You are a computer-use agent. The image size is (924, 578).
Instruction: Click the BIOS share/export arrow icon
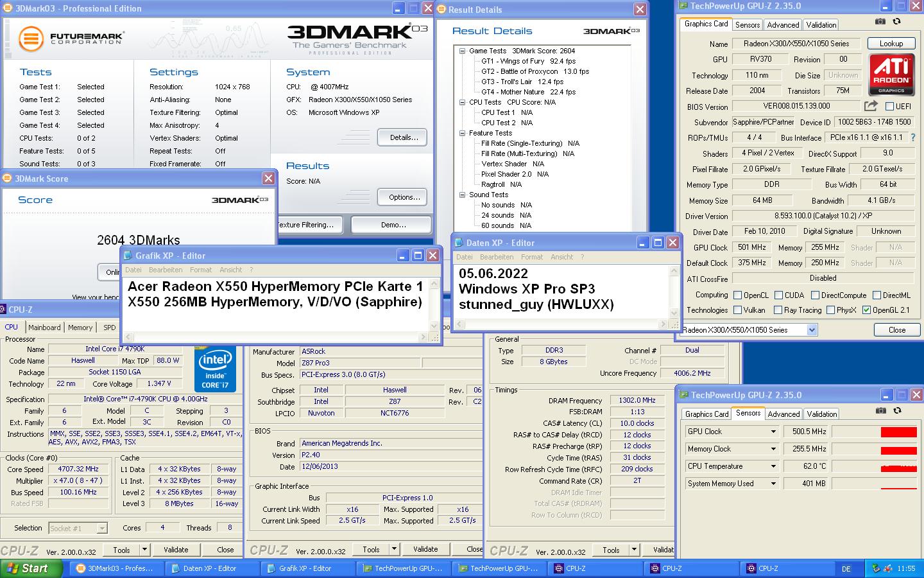pyautogui.click(x=871, y=106)
